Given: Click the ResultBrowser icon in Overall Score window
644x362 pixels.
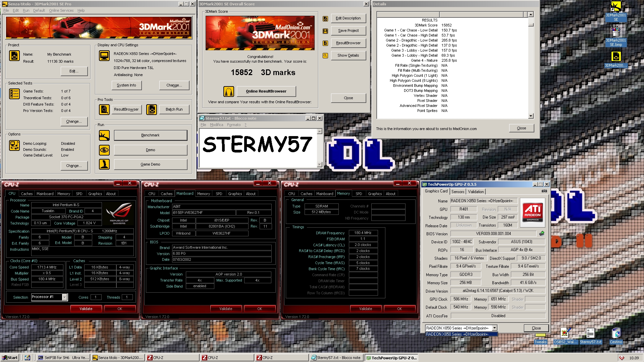Looking at the screenshot, I should click(x=325, y=43).
